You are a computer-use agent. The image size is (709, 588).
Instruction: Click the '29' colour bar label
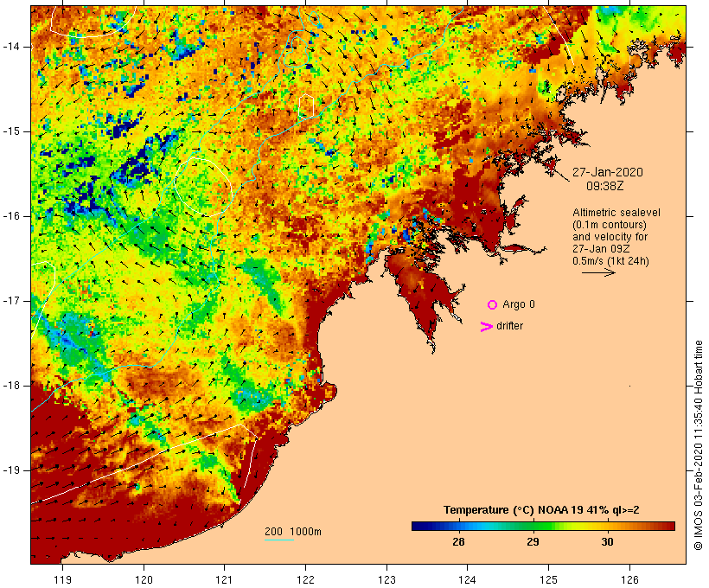pos(533,541)
